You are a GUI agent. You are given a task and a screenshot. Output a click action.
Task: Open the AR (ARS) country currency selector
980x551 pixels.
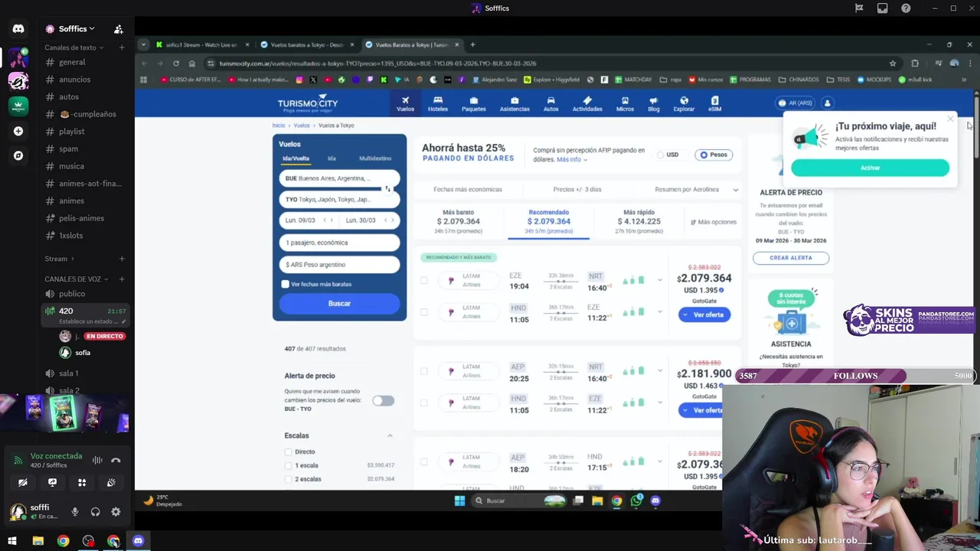coord(795,103)
